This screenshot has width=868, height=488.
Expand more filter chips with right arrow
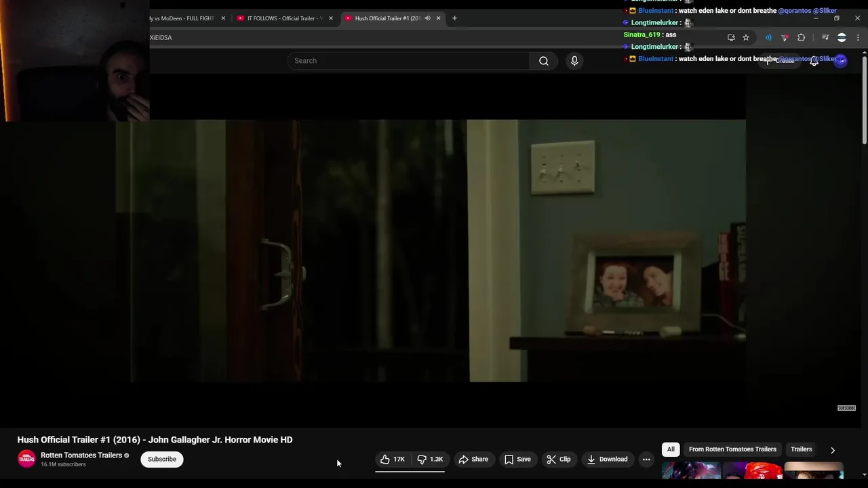[832, 450]
